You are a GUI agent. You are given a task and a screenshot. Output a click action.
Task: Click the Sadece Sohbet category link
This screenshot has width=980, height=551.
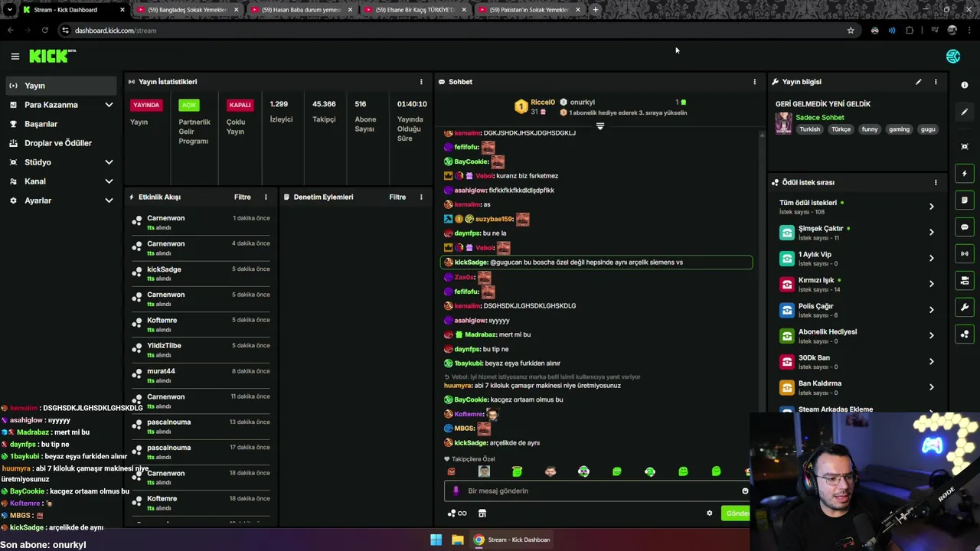click(x=820, y=118)
